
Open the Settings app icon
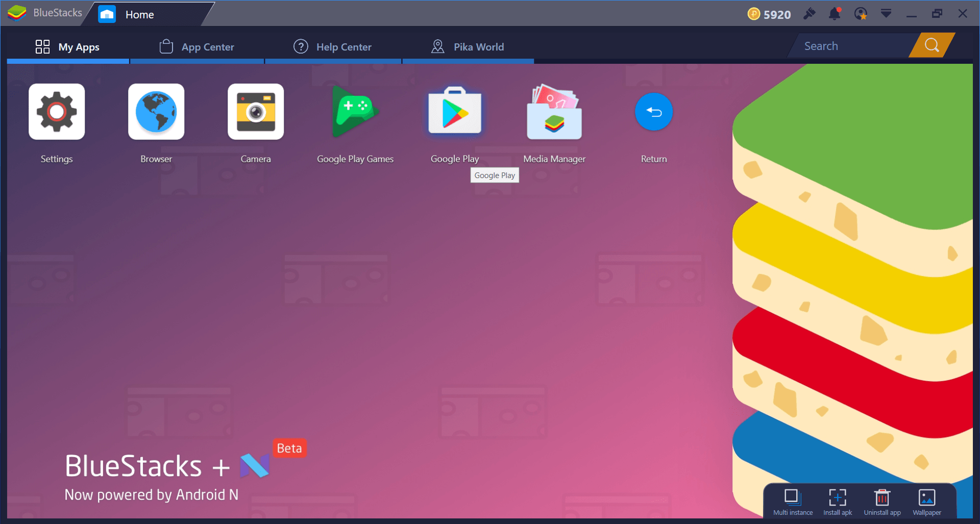(x=57, y=112)
